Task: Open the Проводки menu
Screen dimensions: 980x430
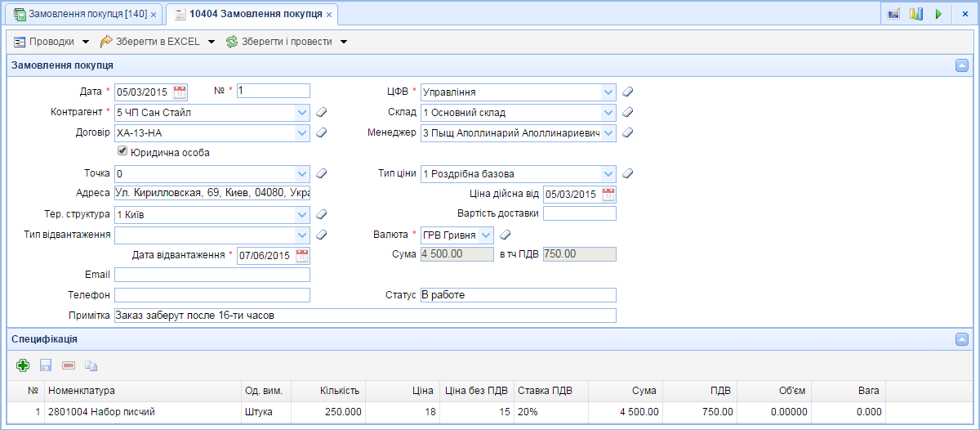Action: 52,42
